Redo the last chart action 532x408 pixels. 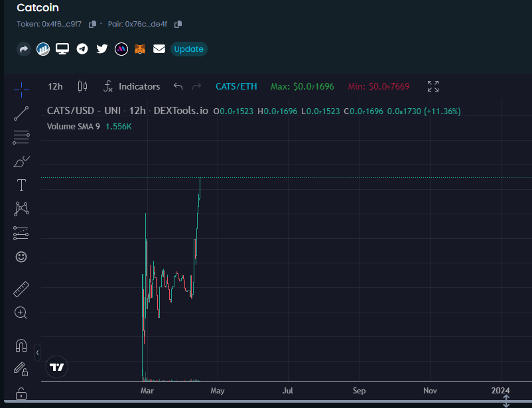point(196,86)
